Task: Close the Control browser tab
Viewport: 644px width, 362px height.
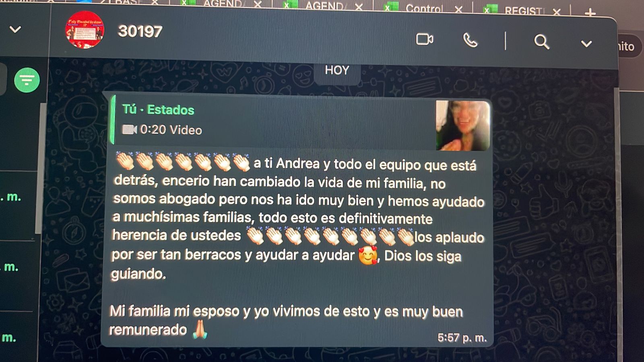Action: 458,9
